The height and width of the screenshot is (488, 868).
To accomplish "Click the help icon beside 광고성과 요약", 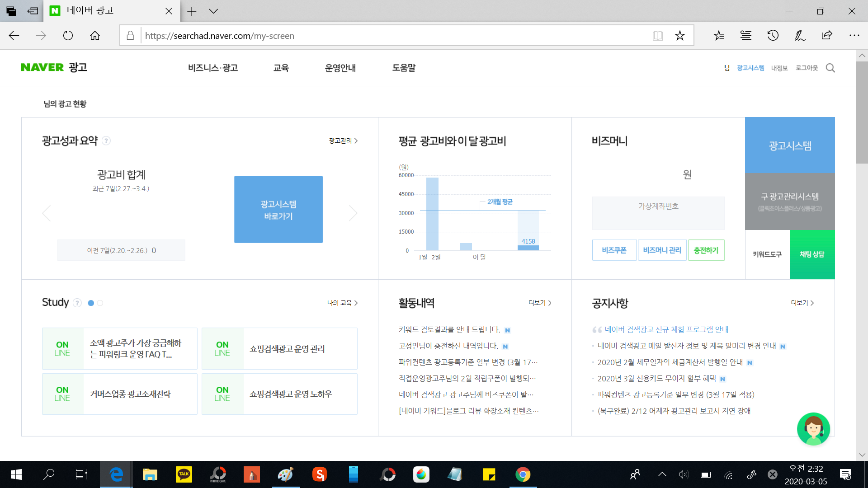I will pos(106,141).
